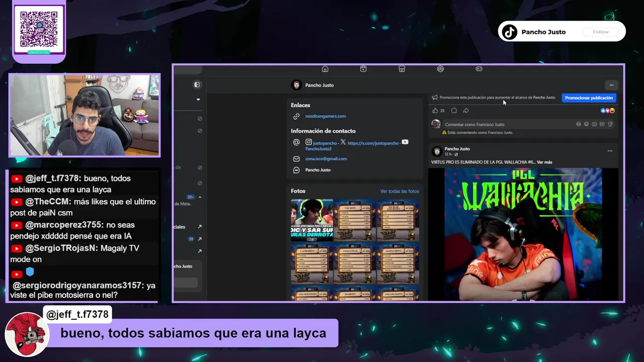Click Ver más on Virtus Pro post
This screenshot has height=362, width=644.
tap(544, 162)
